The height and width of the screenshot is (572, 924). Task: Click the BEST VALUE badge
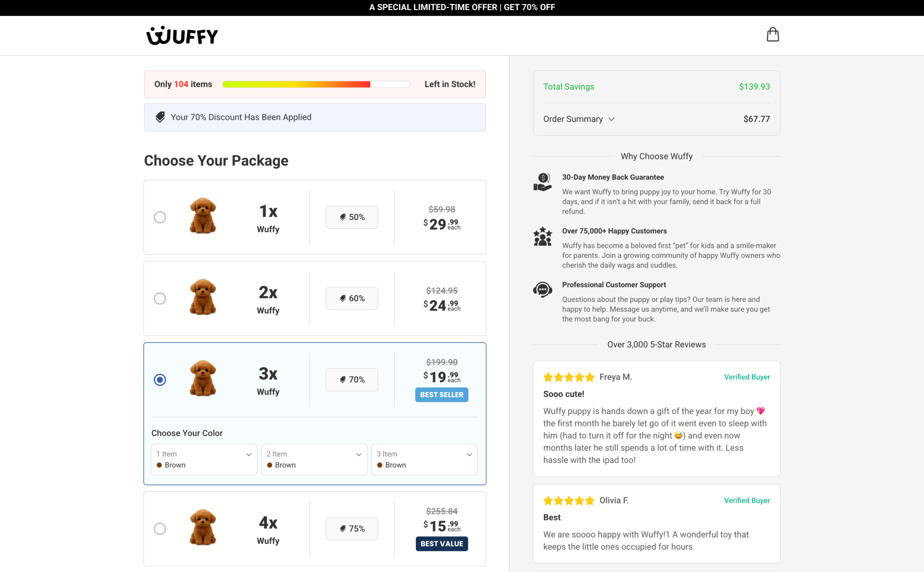click(x=441, y=544)
